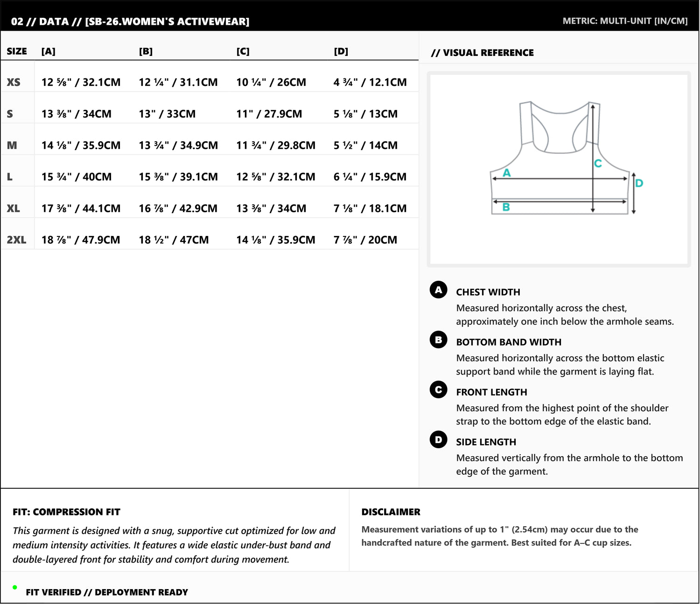Click the sports bra diagram image
The height and width of the screenshot is (604, 700).
pos(559,169)
